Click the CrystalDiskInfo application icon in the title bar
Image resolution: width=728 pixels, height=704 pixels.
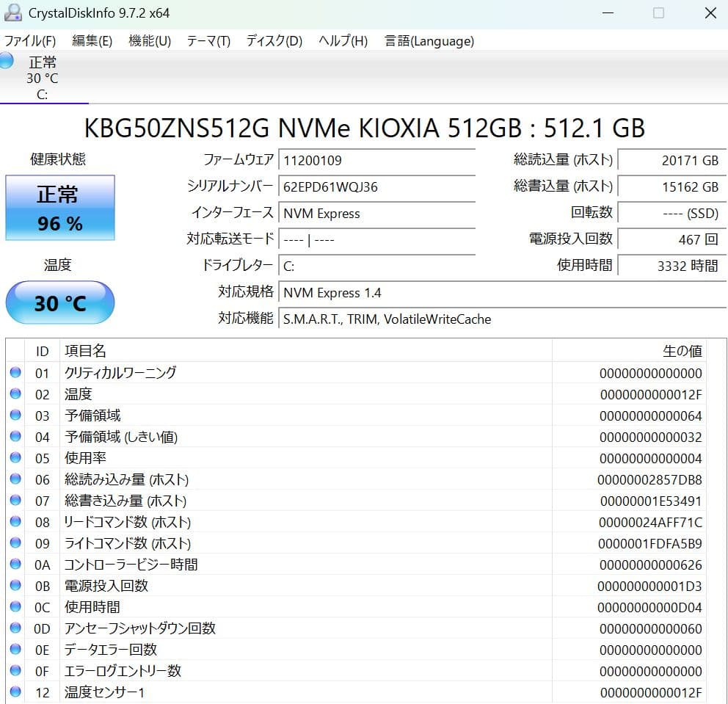(x=12, y=12)
